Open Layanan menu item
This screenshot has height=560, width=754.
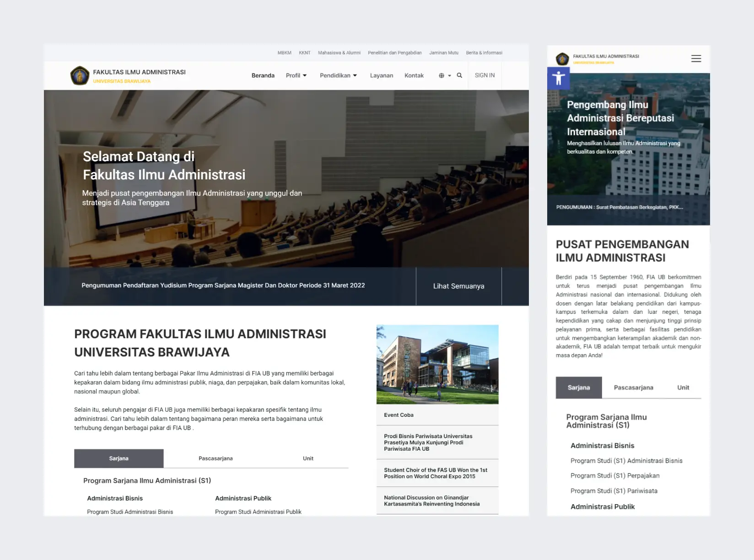tap(381, 75)
